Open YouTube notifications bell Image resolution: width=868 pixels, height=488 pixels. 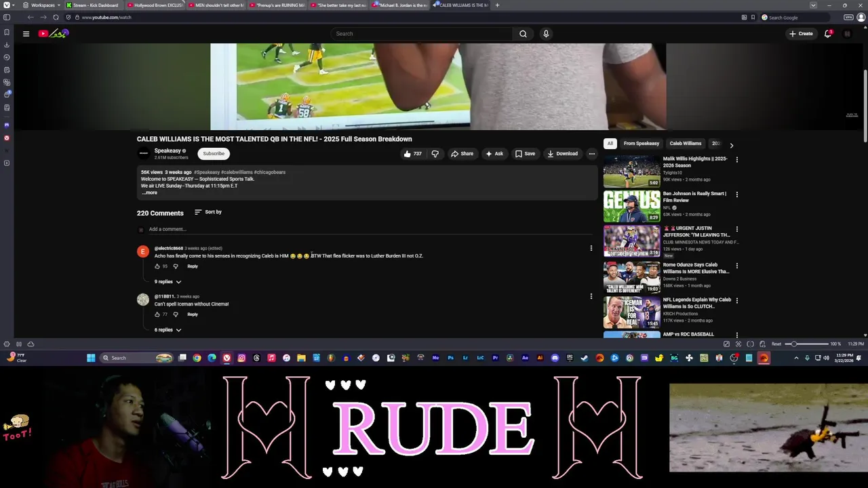click(x=828, y=33)
